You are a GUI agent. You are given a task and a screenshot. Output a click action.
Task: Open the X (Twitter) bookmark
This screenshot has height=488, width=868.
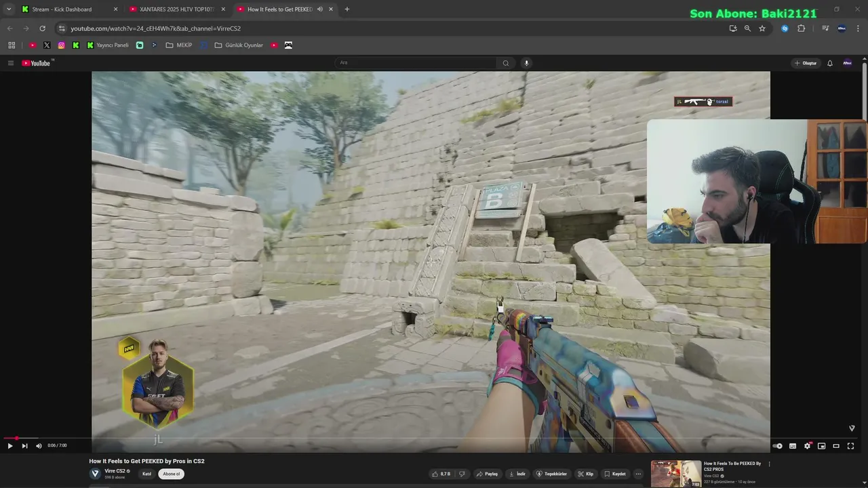point(47,45)
